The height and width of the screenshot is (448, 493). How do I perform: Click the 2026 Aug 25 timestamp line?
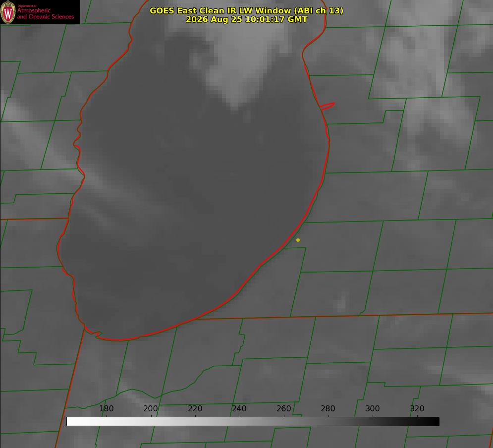click(247, 19)
